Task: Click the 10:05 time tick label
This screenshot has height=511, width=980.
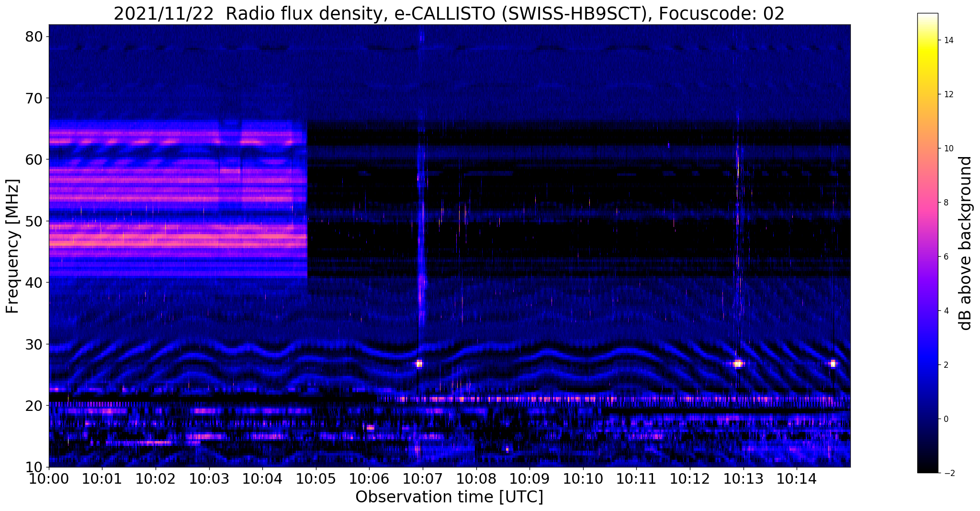Action: point(316,479)
